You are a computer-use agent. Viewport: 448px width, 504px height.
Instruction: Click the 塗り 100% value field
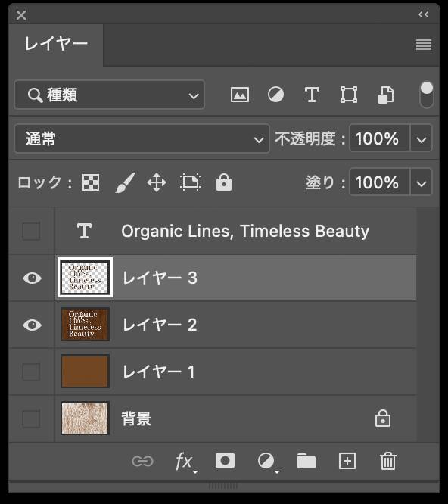coord(380,182)
